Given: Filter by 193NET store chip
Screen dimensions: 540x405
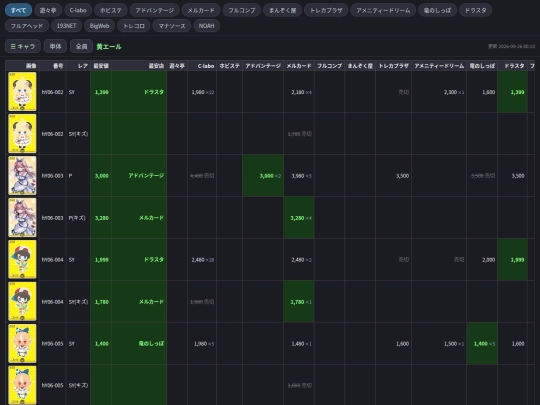Looking at the screenshot, I should [x=66, y=25].
